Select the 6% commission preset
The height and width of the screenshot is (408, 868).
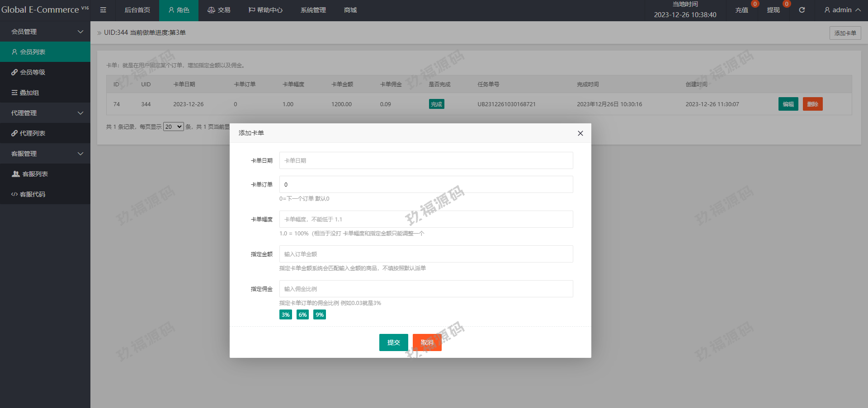pos(302,315)
